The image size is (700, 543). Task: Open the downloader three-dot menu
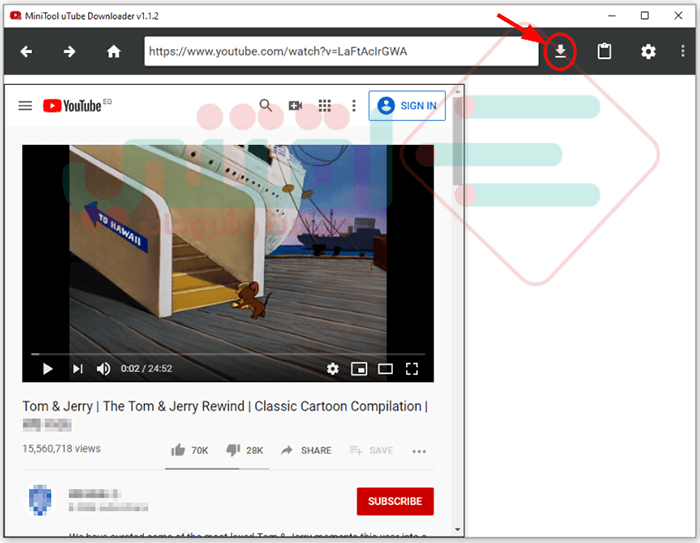(682, 51)
